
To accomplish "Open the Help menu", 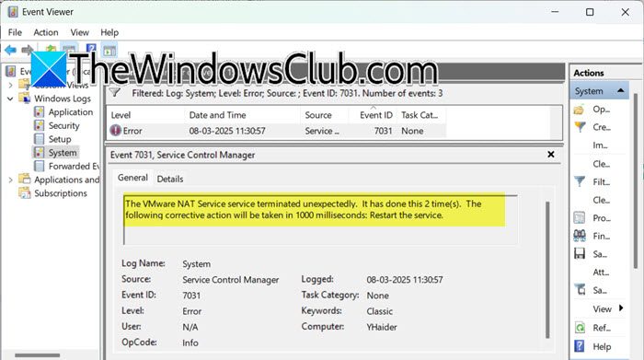I will pos(109,32).
